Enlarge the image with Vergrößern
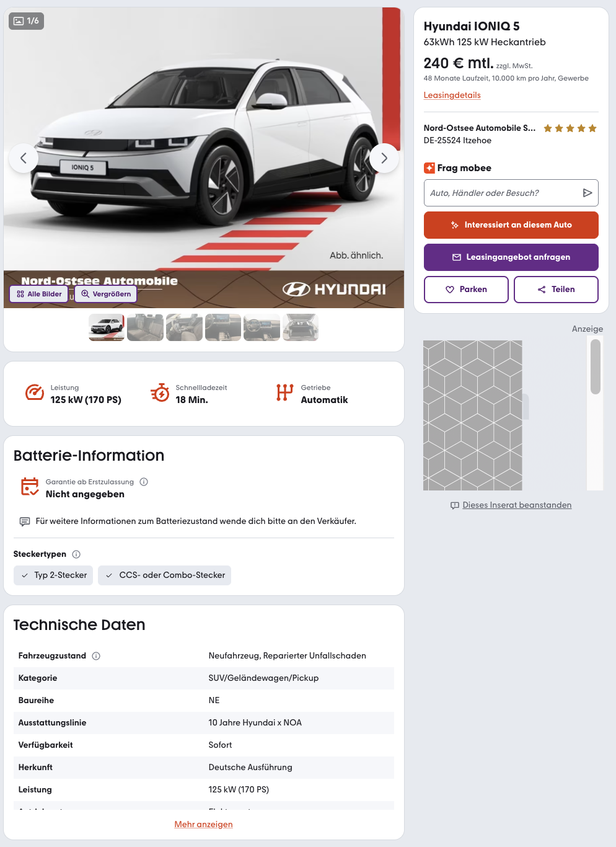The width and height of the screenshot is (616, 847). pyautogui.click(x=106, y=294)
